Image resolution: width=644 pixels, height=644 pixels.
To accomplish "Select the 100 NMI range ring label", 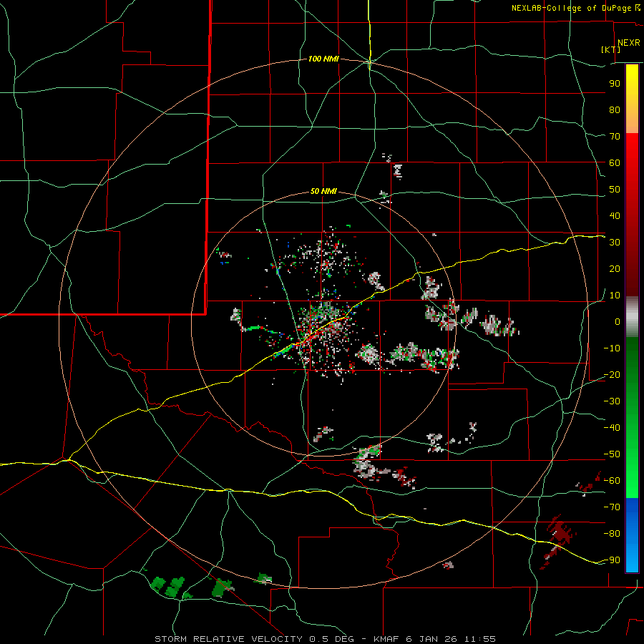I will (x=323, y=59).
